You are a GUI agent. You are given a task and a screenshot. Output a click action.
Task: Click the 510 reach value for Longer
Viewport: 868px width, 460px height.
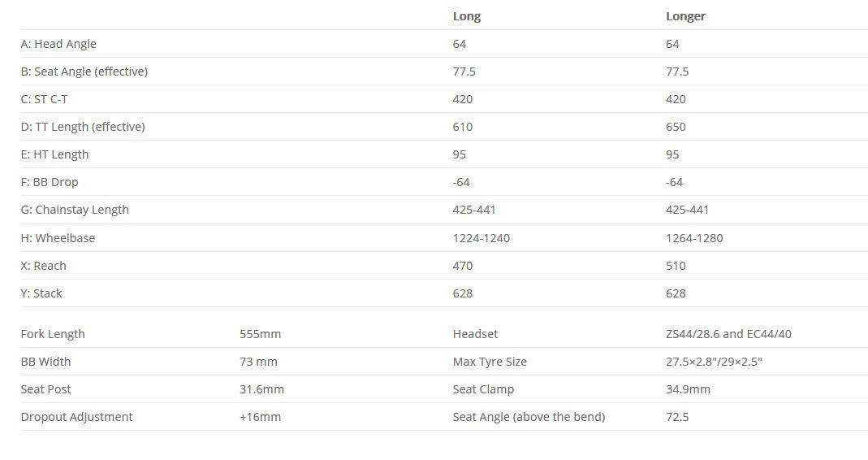[x=676, y=266]
